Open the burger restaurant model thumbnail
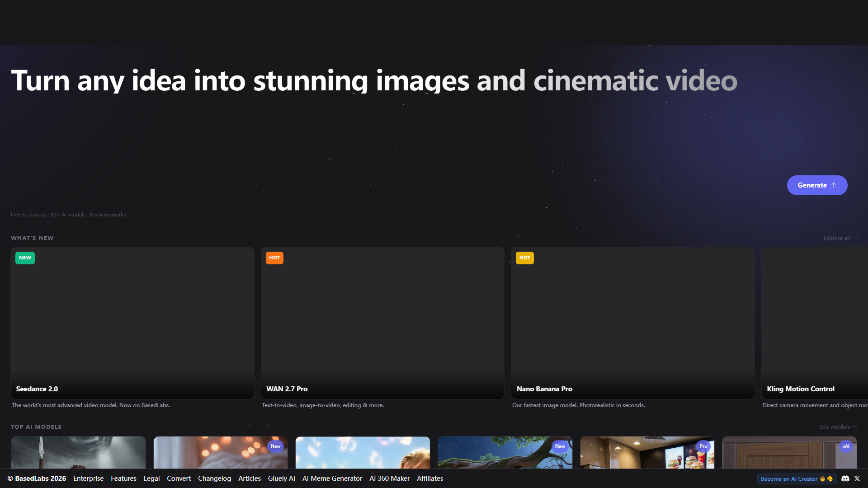 pyautogui.click(x=647, y=452)
